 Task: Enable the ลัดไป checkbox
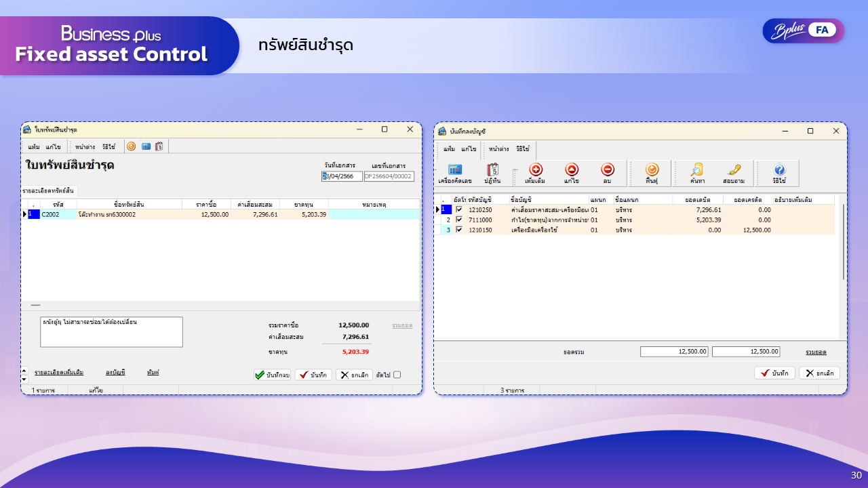[399, 374]
